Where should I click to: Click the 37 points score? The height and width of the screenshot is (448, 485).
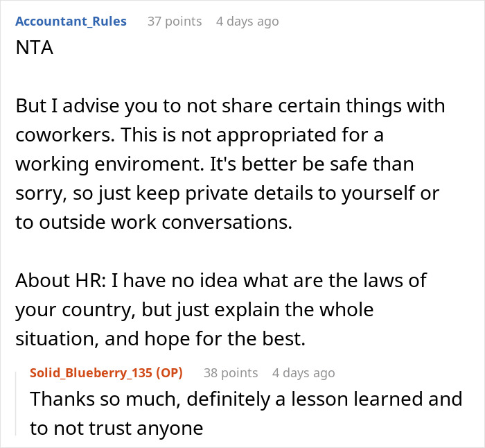[175, 21]
